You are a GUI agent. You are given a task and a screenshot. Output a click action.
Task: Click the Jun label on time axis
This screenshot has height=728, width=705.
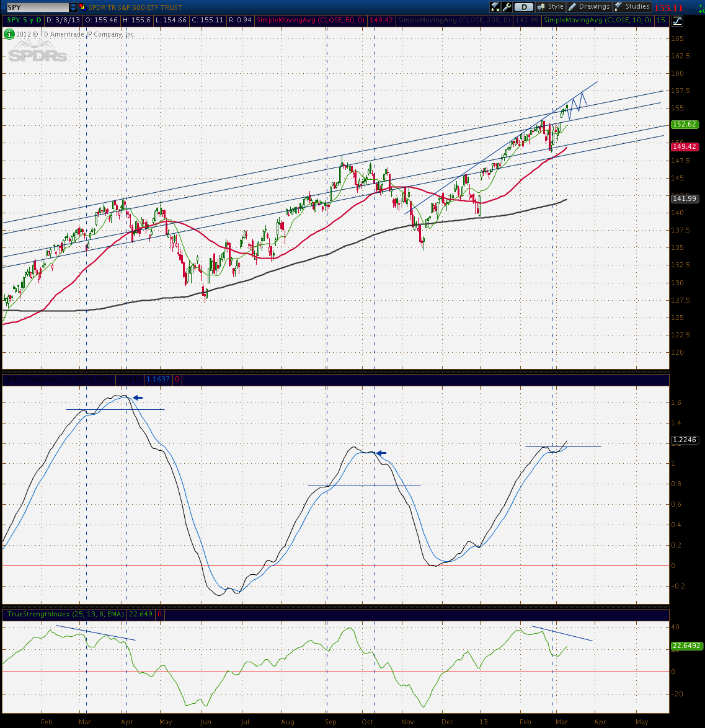[206, 722]
